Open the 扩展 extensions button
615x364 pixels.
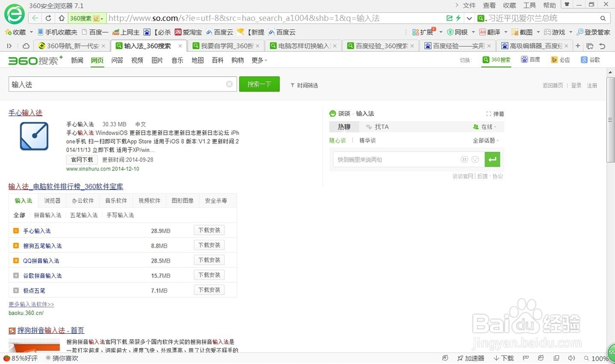424,32
